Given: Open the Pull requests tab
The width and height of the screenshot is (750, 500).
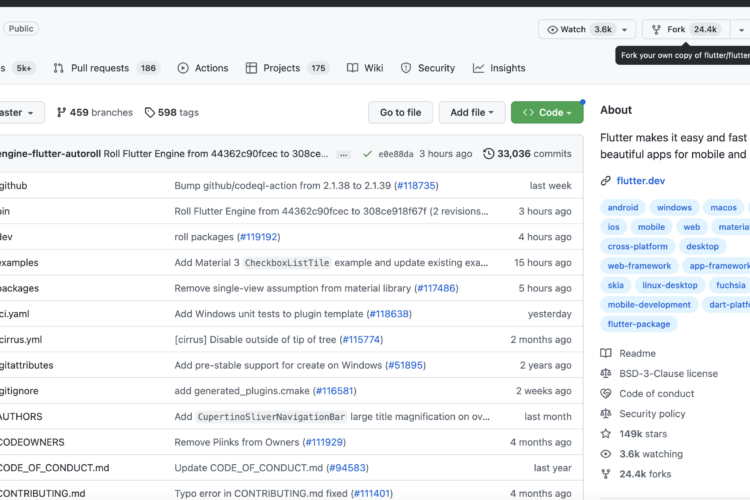Looking at the screenshot, I should click(107, 68).
